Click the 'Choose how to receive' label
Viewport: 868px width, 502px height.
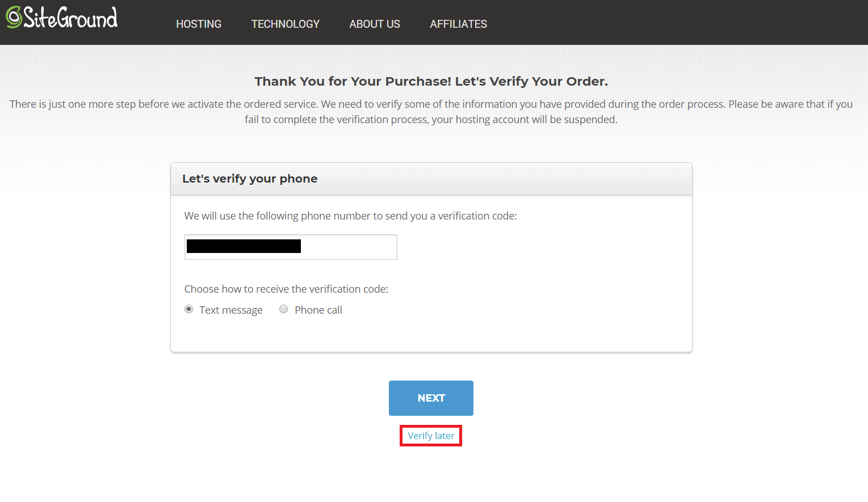point(286,289)
